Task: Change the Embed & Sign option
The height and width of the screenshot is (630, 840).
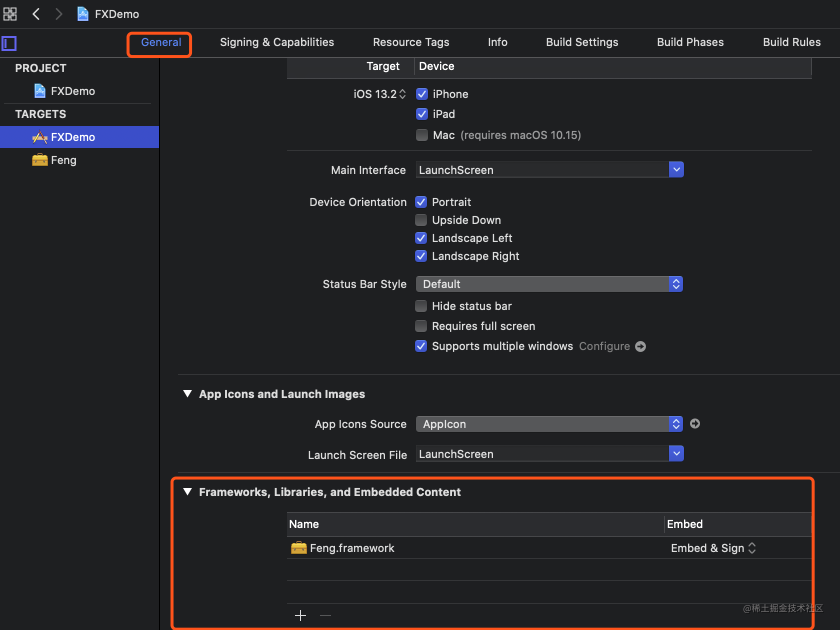Action: (713, 548)
